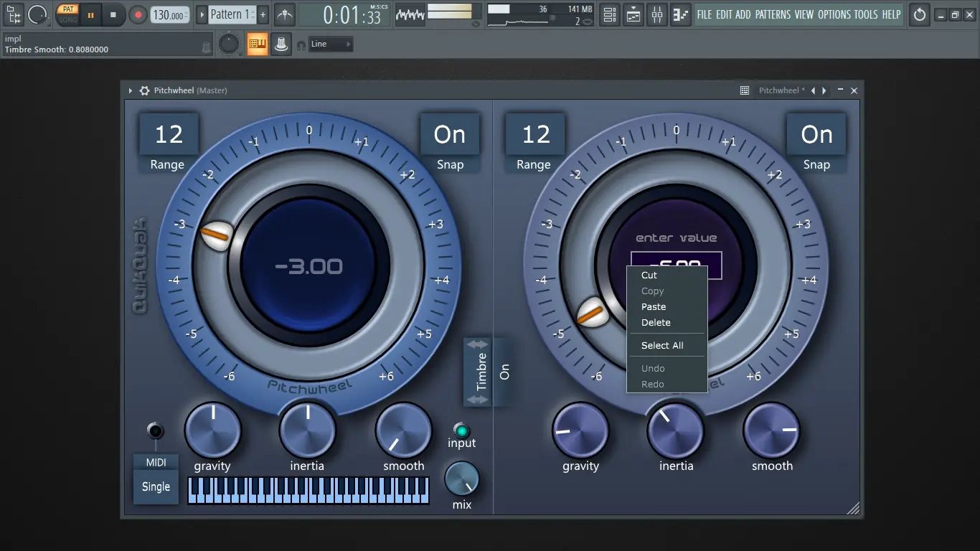Open the browser/playlist view icon at top left

pyautogui.click(x=14, y=14)
